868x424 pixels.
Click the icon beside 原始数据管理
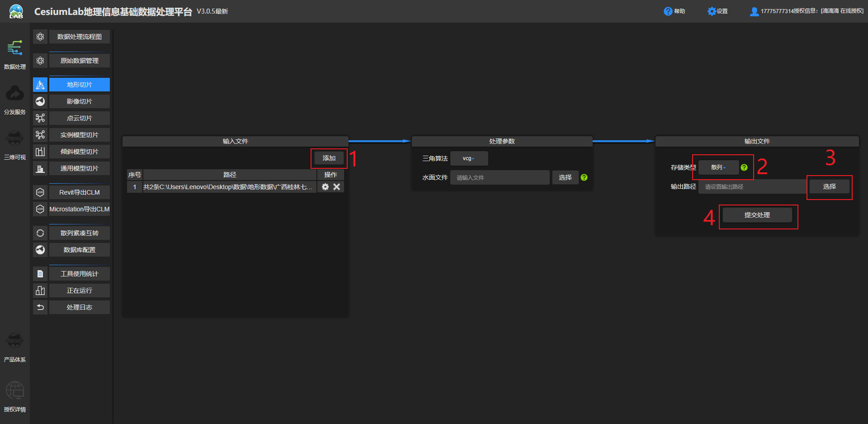[x=40, y=61]
